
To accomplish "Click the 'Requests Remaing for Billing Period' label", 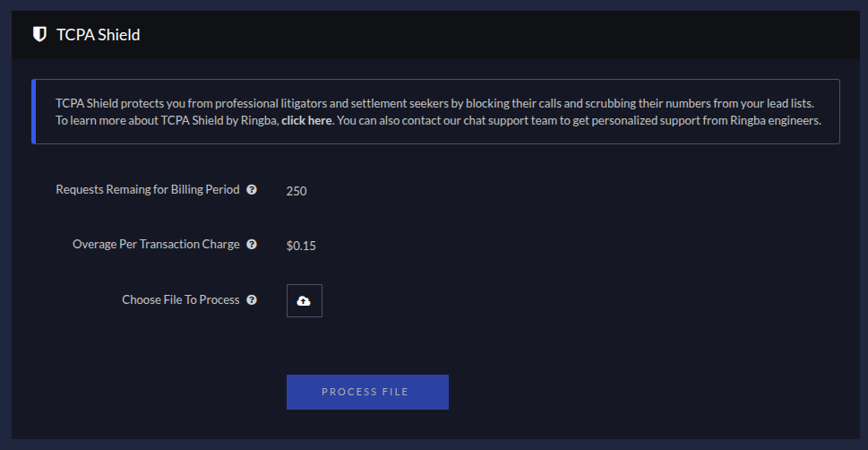I will click(148, 189).
